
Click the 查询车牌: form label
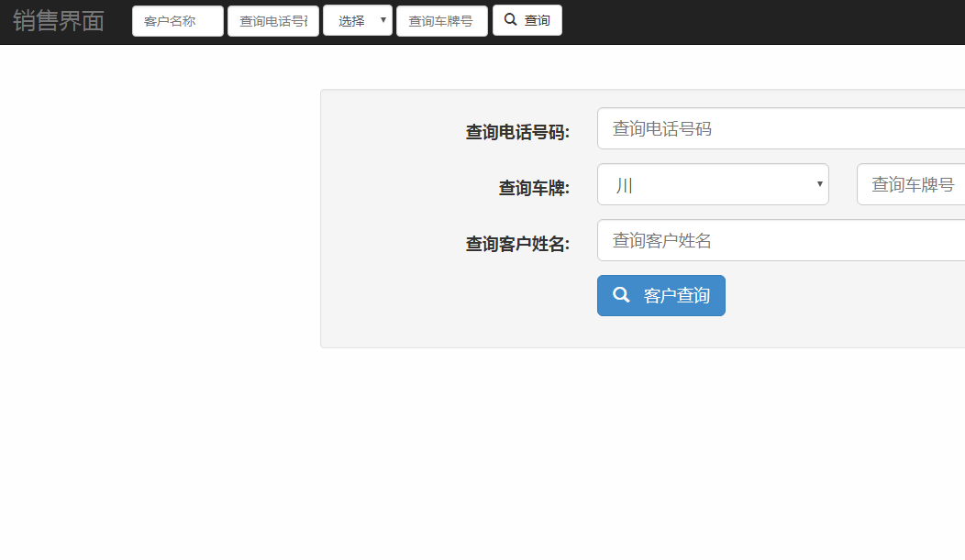click(x=534, y=188)
